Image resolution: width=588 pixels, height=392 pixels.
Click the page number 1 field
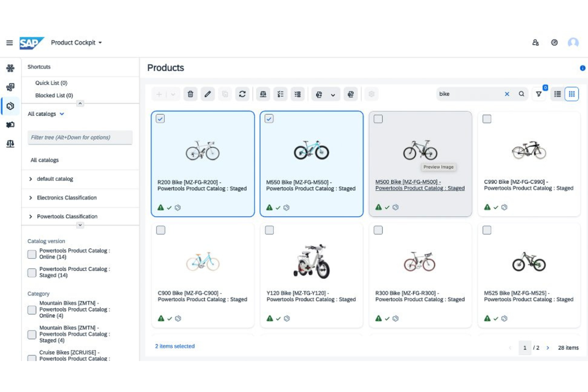coord(525,348)
